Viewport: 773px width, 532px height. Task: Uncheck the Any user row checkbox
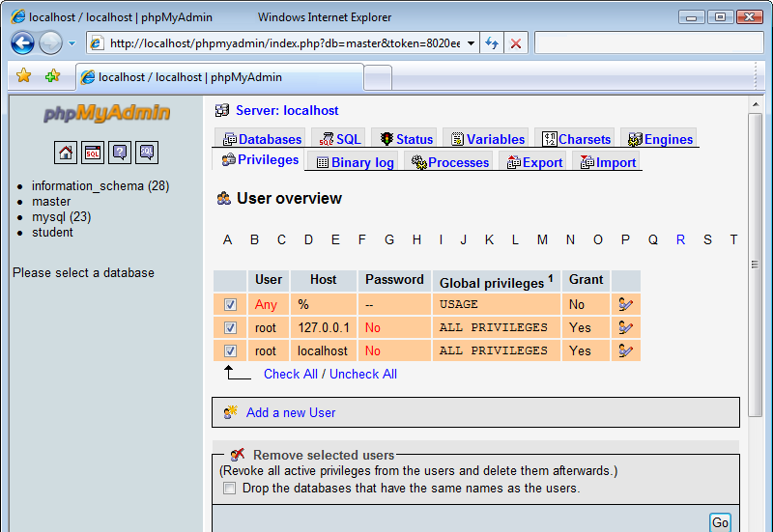230,304
